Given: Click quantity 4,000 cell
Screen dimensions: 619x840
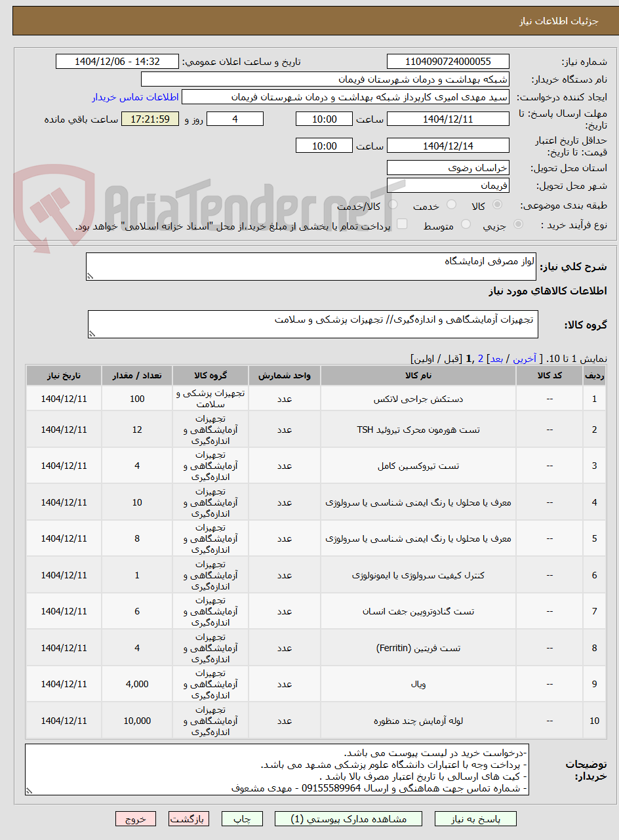Looking at the screenshot, I should click(137, 684).
